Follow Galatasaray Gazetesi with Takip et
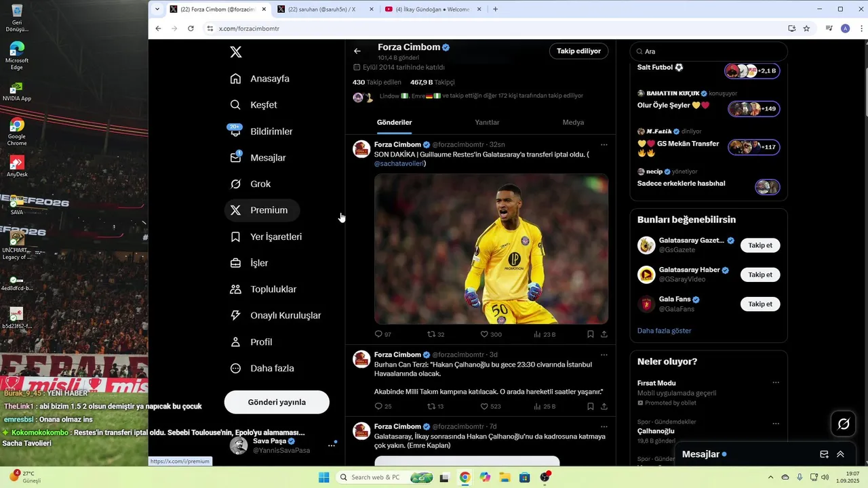The height and width of the screenshot is (488, 868). click(x=760, y=245)
